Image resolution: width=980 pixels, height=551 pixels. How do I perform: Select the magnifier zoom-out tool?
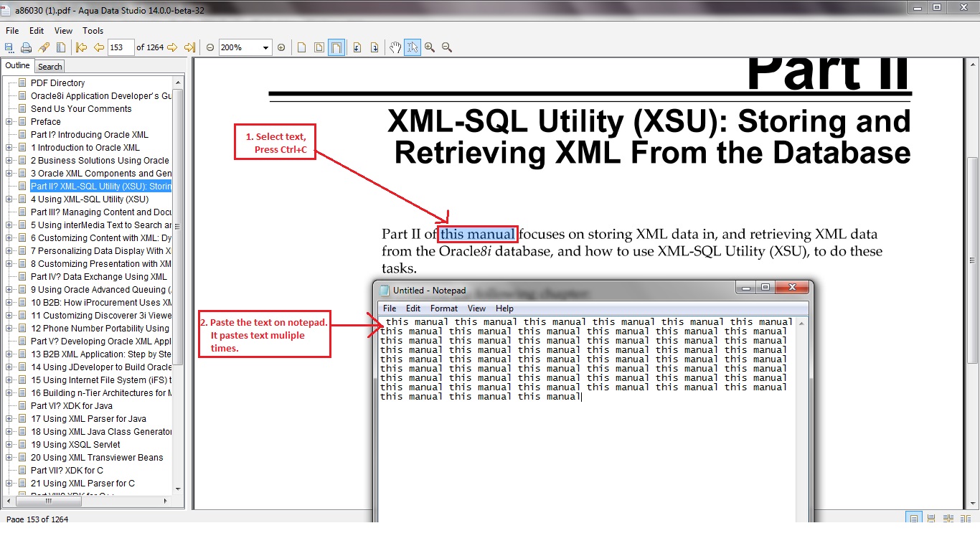coord(447,47)
